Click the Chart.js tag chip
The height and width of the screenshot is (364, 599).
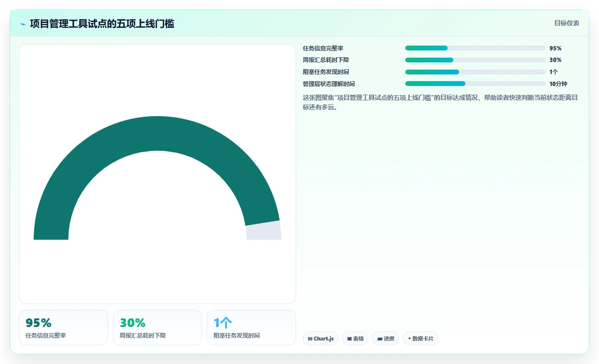321,339
